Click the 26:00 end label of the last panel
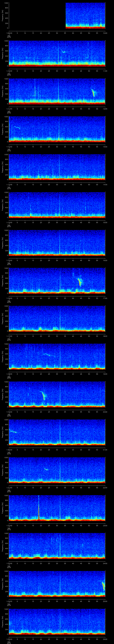 click(105, 639)
